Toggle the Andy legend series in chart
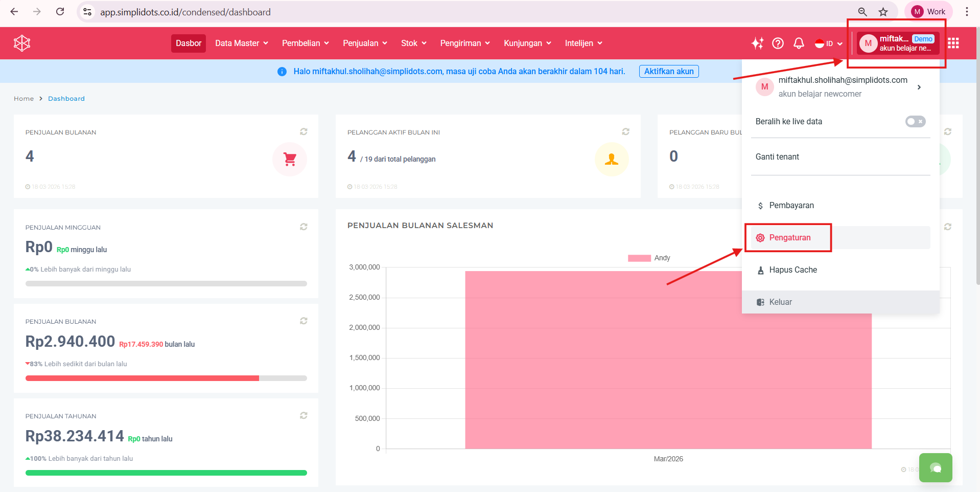This screenshot has height=492, width=980. coord(649,258)
